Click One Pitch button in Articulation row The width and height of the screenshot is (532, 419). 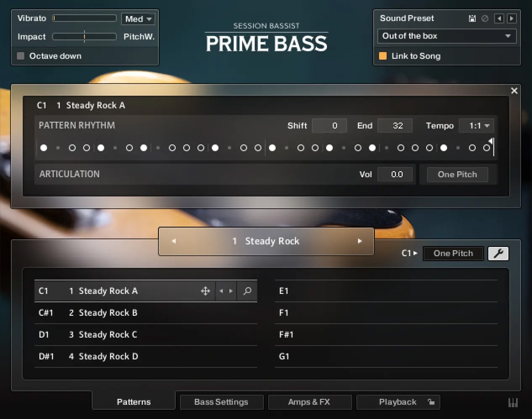click(457, 175)
